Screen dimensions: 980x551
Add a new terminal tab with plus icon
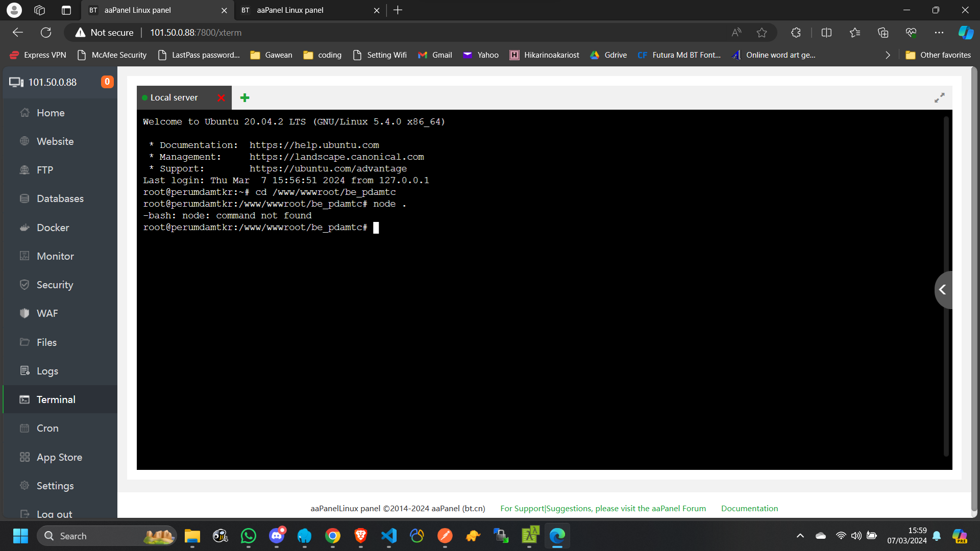pyautogui.click(x=244, y=97)
